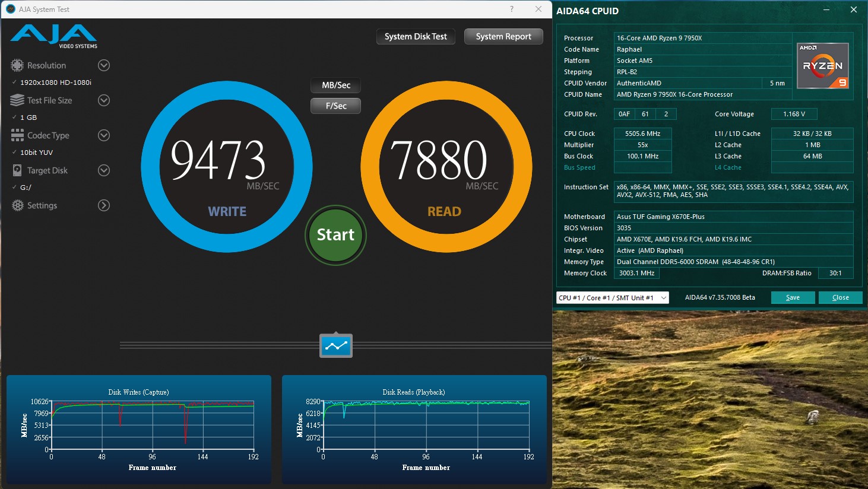
Task: Expand the Test File Size chevron
Action: tap(104, 100)
